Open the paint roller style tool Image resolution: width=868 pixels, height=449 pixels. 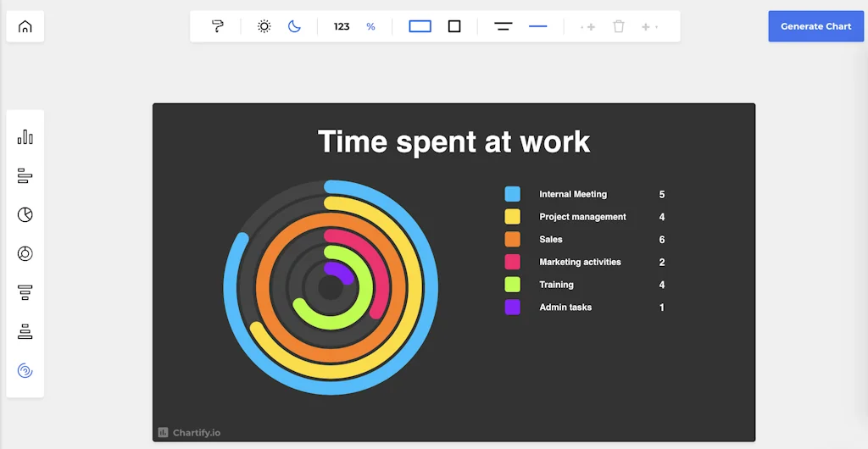coord(218,26)
